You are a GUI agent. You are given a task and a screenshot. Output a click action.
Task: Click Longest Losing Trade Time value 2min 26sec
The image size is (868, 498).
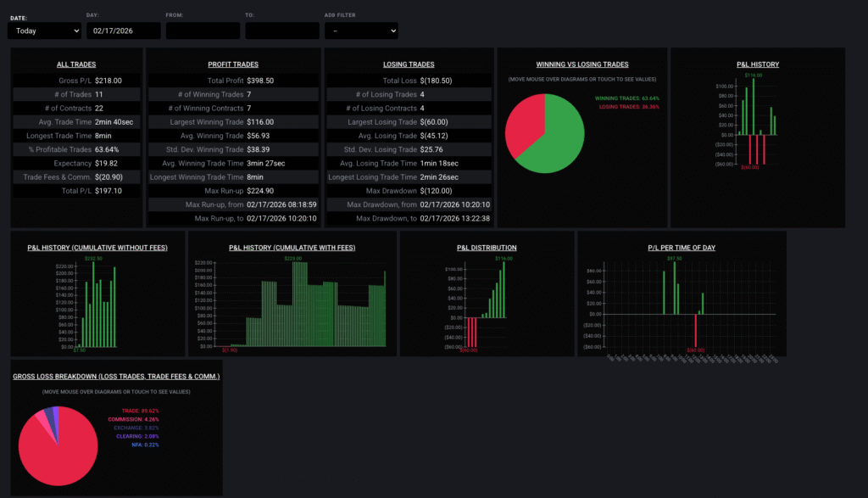(x=439, y=177)
